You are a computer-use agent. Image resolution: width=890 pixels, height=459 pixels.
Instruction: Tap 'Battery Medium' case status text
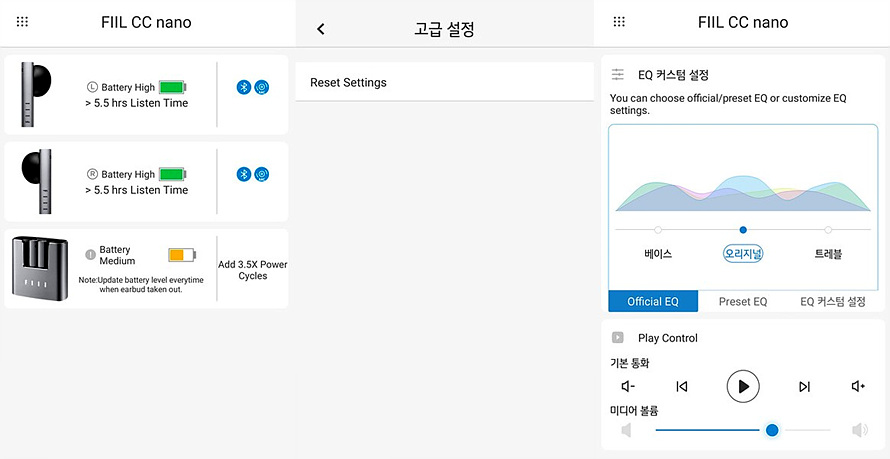117,255
